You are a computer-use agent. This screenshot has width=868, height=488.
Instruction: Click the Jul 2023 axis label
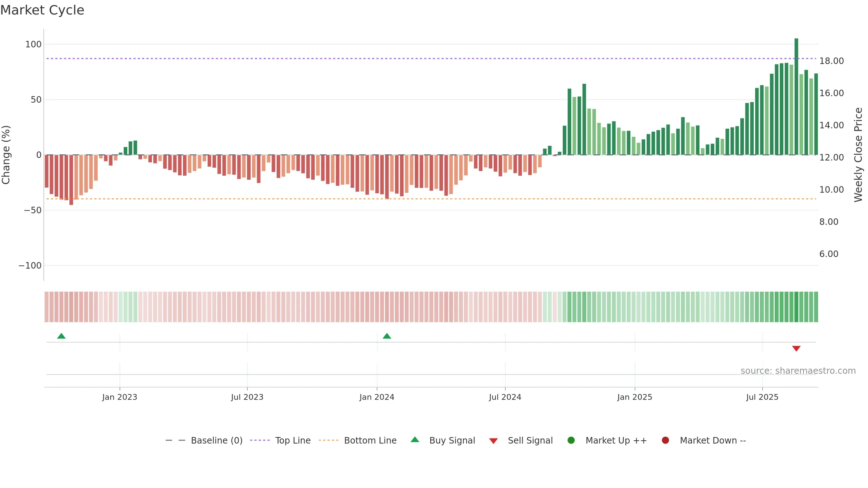247,397
